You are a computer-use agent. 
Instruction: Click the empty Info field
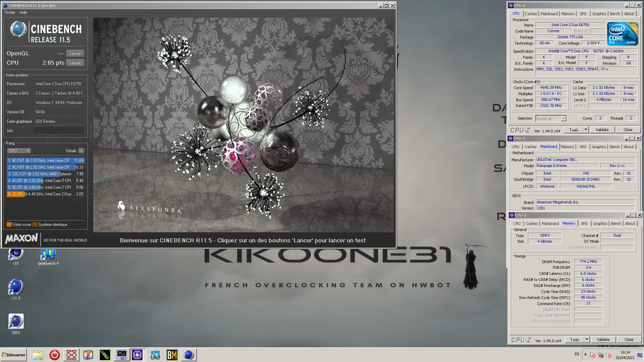pyautogui.click(x=59, y=131)
